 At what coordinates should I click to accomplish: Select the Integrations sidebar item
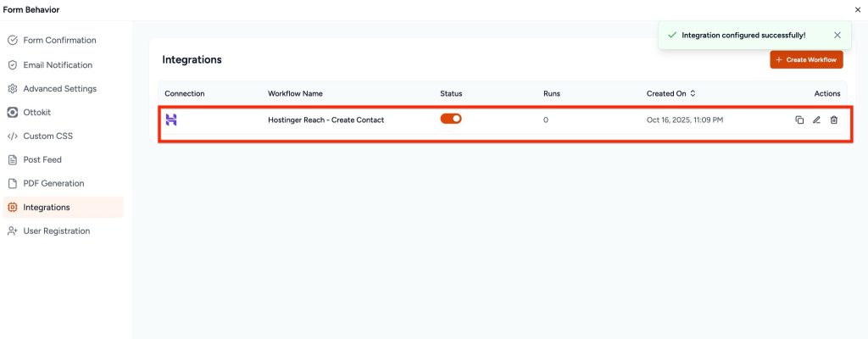coord(47,207)
